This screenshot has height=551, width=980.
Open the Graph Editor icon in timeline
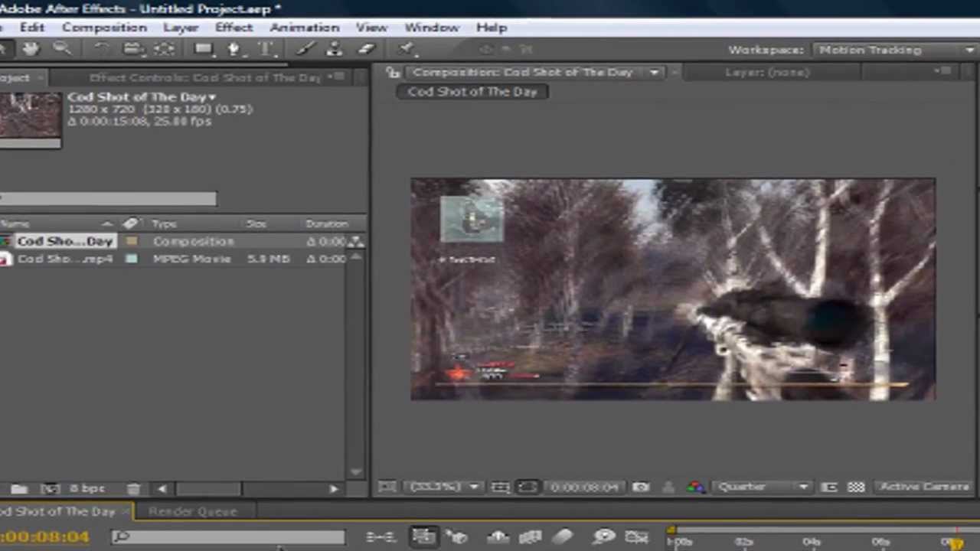pyautogui.click(x=636, y=537)
